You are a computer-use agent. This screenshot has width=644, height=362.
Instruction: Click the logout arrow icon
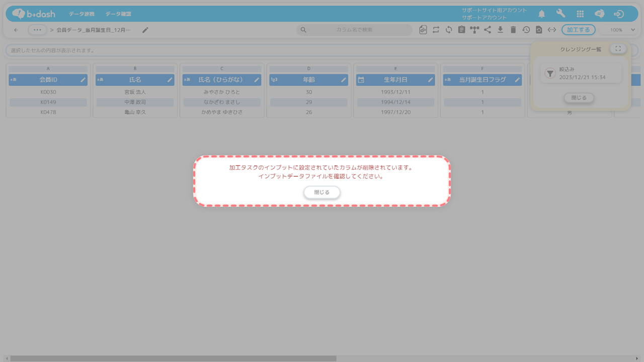[619, 14]
